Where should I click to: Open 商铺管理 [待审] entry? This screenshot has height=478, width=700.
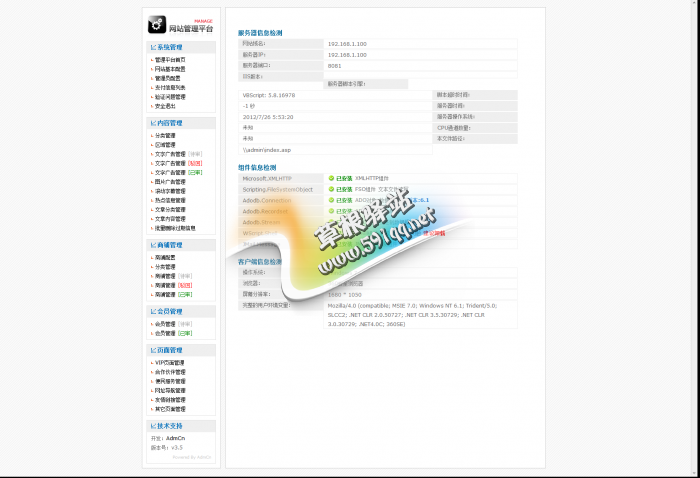(174, 276)
